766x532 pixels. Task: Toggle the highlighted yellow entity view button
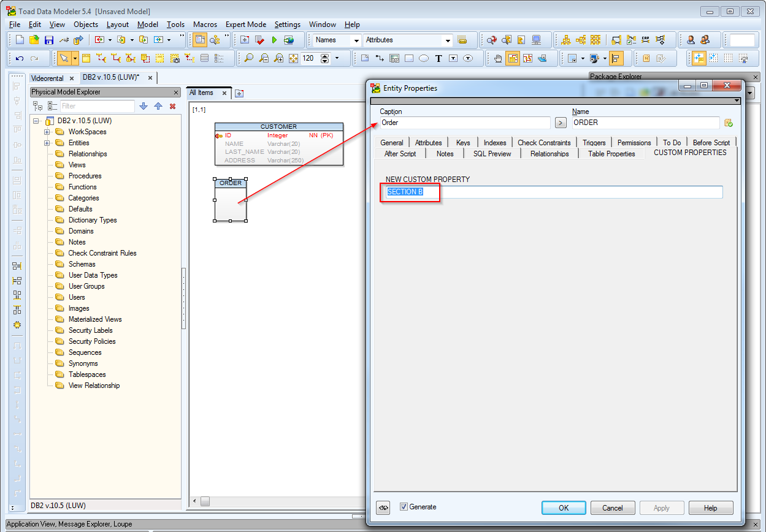click(x=513, y=58)
